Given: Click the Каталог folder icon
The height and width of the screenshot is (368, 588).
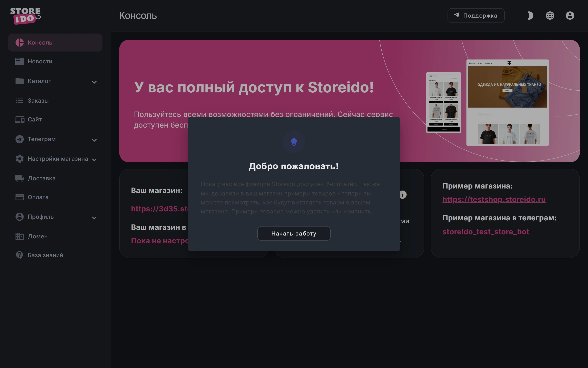Looking at the screenshot, I should tap(20, 81).
